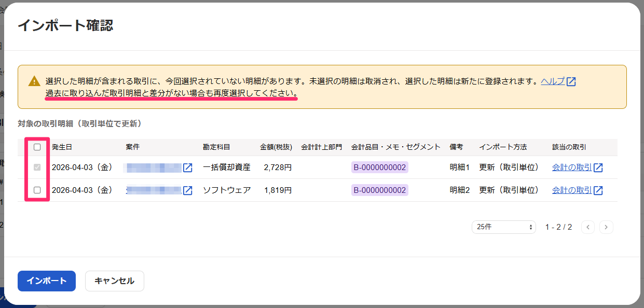Toggle the checkbox for the 一括償却資産 row
Viewport: 644px width, 308px height.
tap(37, 168)
